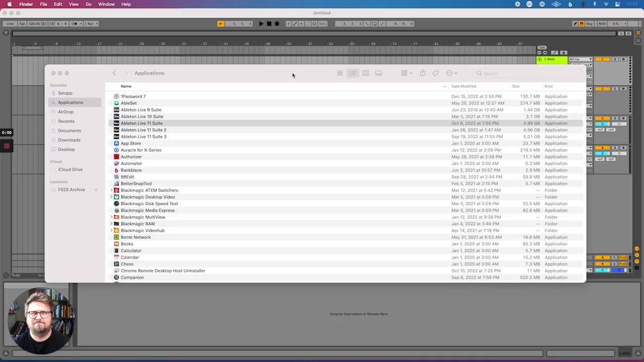Click the track 3 cyan volume slider
This screenshot has height=362, width=644.
[602, 124]
